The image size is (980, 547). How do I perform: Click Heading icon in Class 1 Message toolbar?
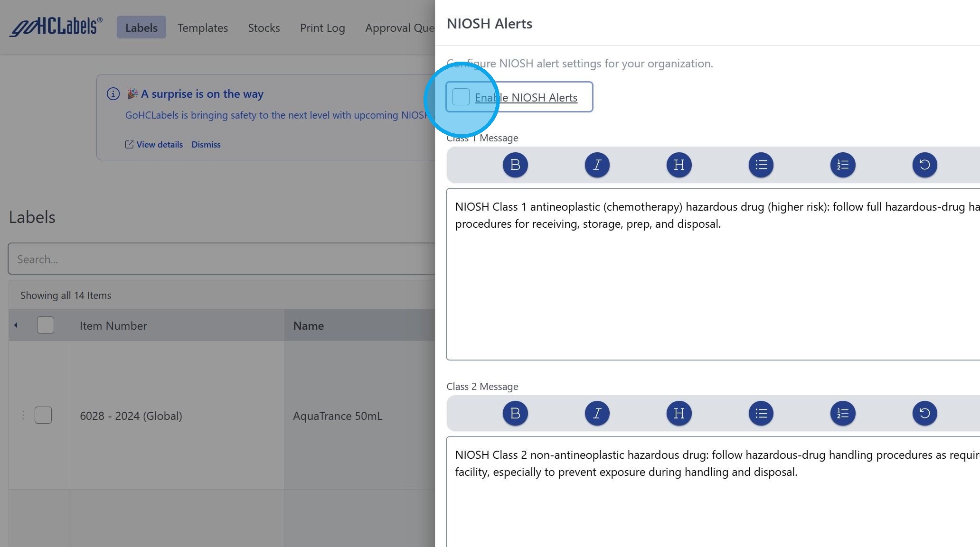point(679,165)
